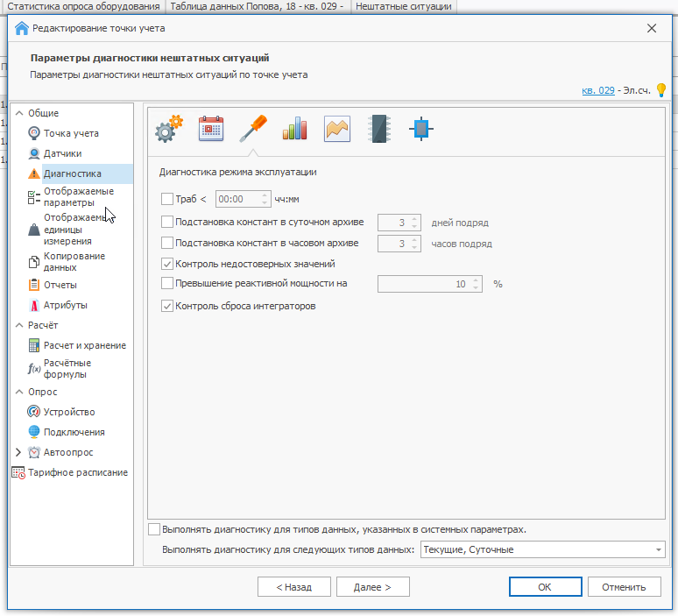
Task: Open Расчет и хранение in sidebar
Action: pos(84,345)
